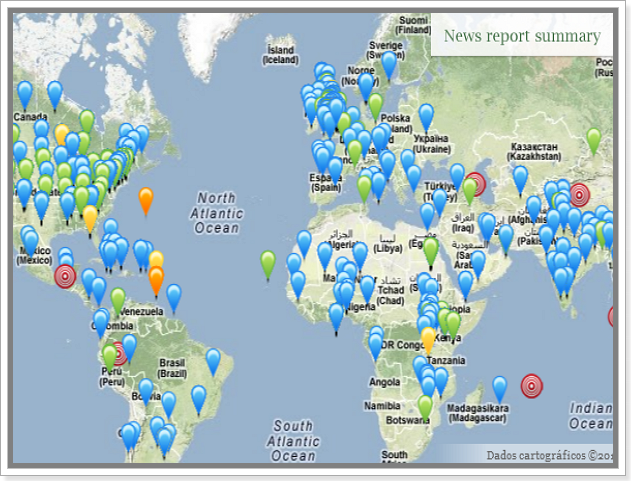The image size is (631, 481).
Task: Select green marker left of Venezuela label
Action: pyautogui.click(x=118, y=301)
